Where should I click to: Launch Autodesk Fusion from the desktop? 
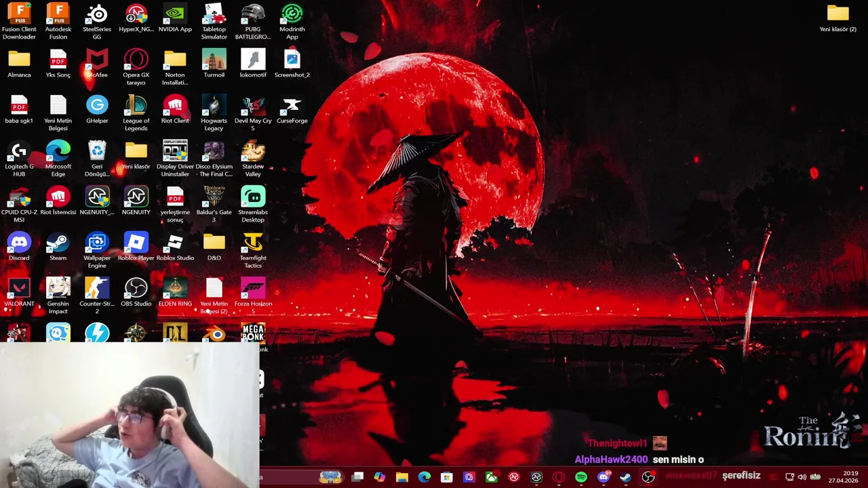tap(58, 21)
